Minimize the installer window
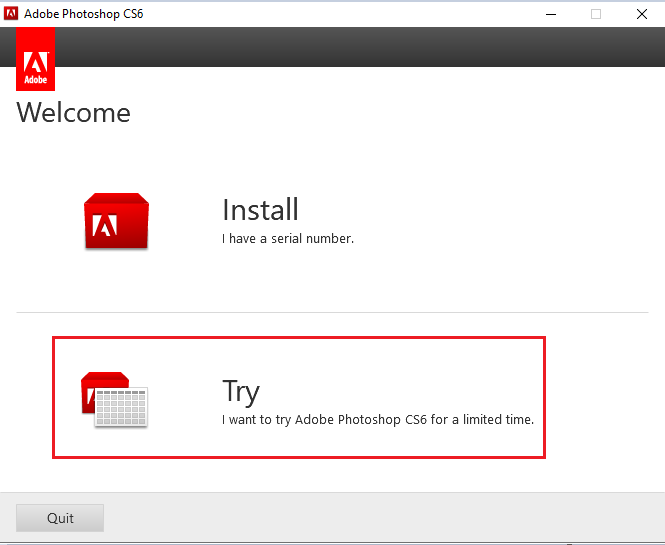This screenshot has height=545, width=665. click(551, 14)
